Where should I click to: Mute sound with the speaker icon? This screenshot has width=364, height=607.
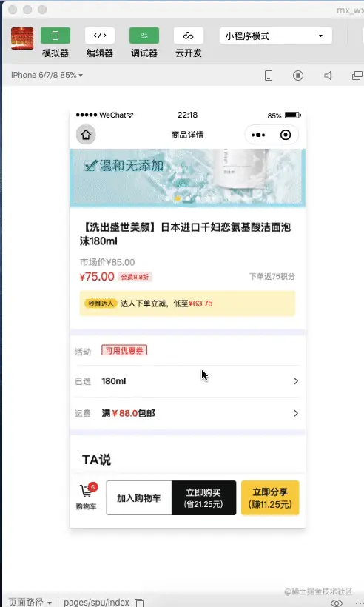click(x=328, y=76)
